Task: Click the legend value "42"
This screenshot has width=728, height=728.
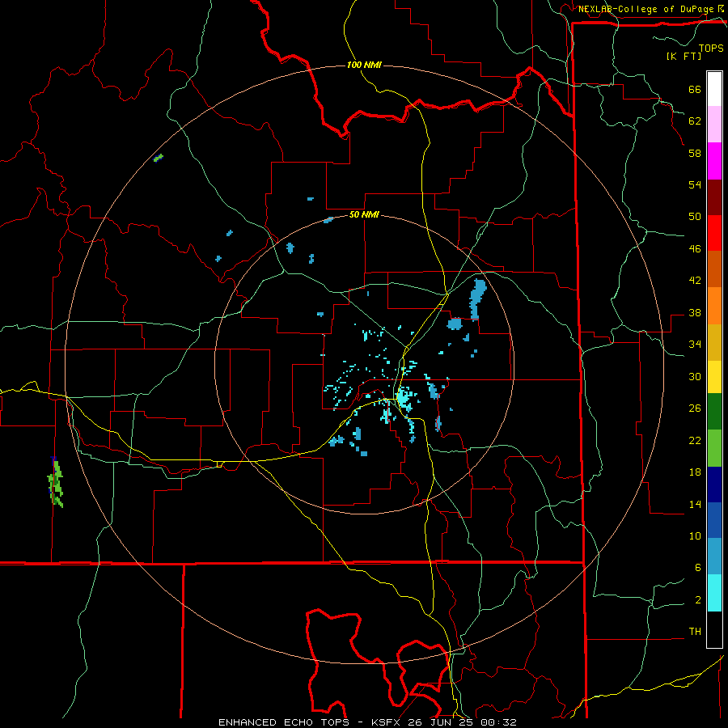Action: click(695, 281)
